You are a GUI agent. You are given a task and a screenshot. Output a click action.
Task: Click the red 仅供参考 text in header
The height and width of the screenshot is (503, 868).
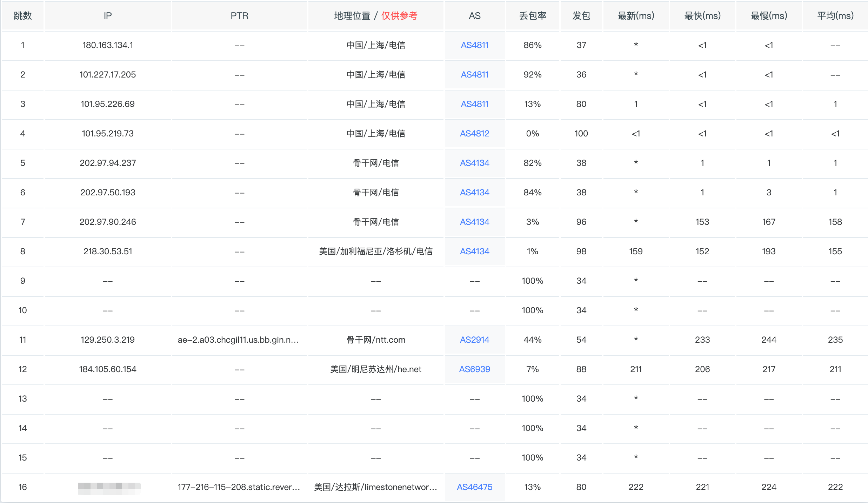click(x=399, y=16)
